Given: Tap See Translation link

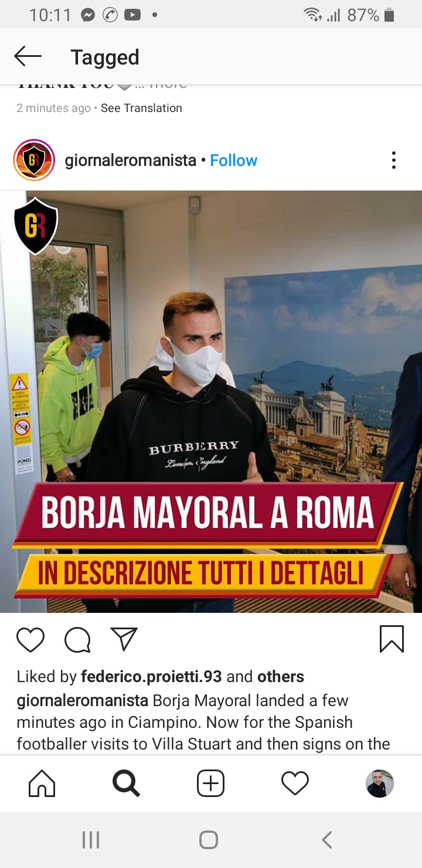Looking at the screenshot, I should tap(141, 108).
